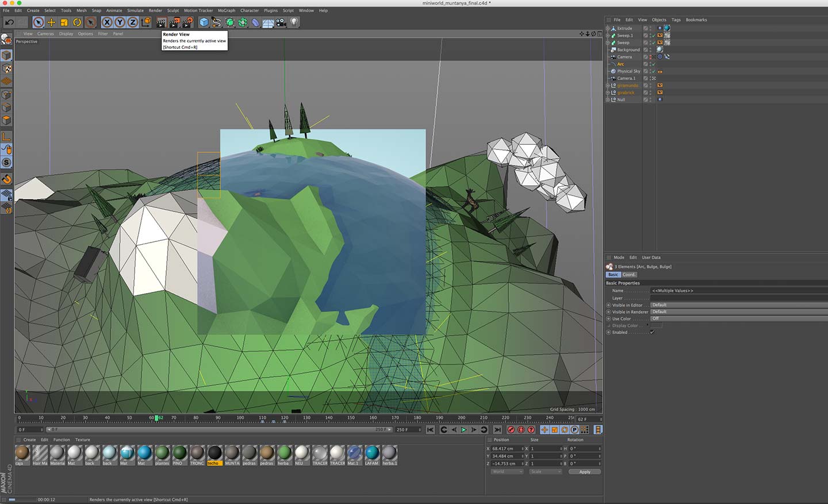Click the Render View icon
828x504 pixels.
(161, 22)
